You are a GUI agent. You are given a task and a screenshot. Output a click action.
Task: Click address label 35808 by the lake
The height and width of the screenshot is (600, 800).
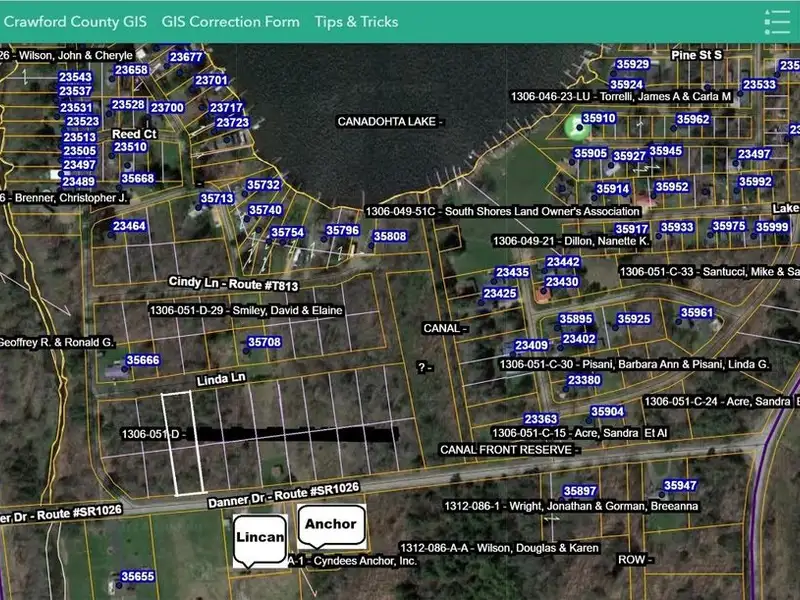[390, 237]
